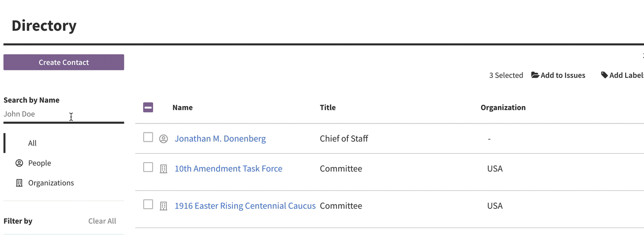Viewport: 644px width, 235px height.
Task: Click the tag icon in Add Labels
Action: click(x=604, y=75)
